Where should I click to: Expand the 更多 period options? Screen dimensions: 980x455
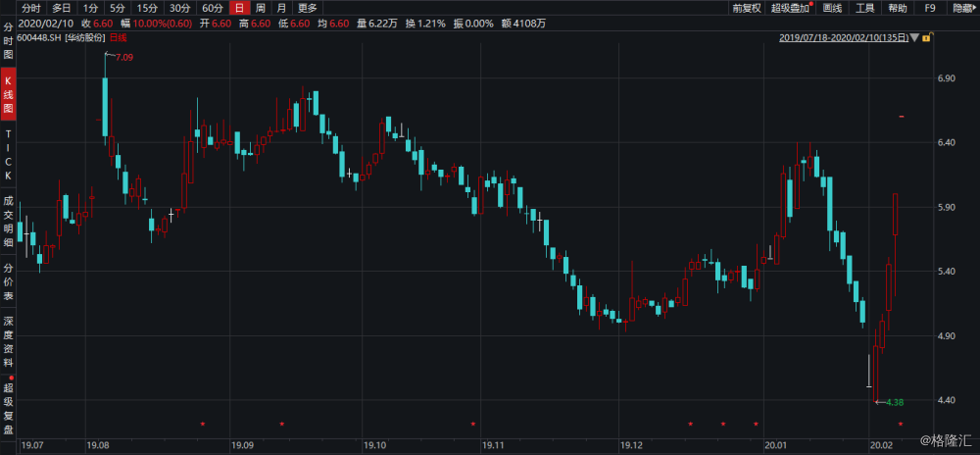coord(307,8)
